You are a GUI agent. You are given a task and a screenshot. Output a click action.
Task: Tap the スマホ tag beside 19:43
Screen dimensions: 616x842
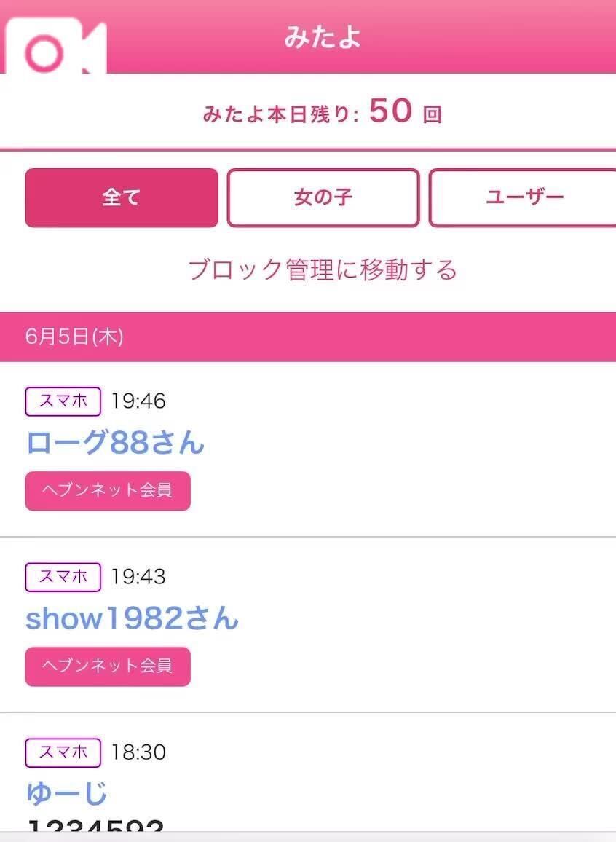63,577
